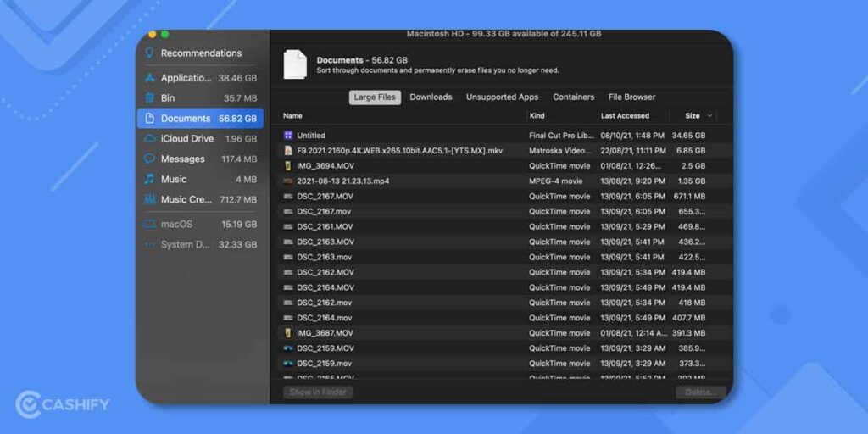Viewport: 868px width, 434px height.
Task: Click the mkv file icon for F9.2021
Action: coord(288,151)
